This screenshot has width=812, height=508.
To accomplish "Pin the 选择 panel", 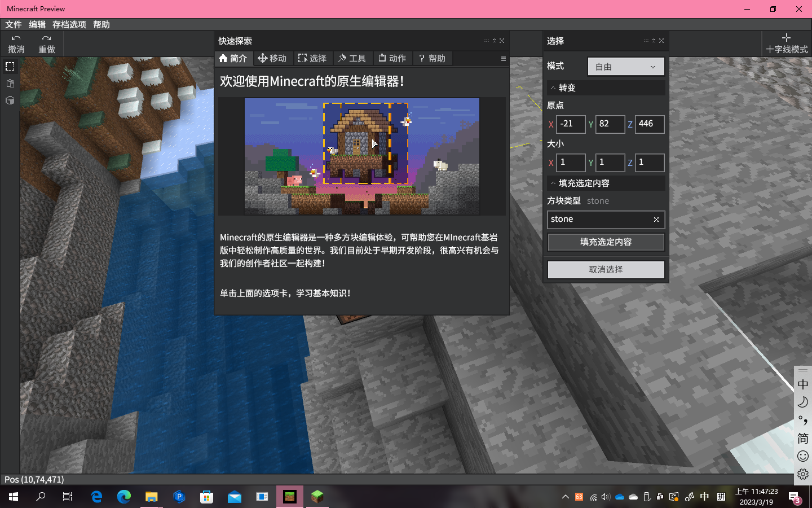I will click(654, 41).
